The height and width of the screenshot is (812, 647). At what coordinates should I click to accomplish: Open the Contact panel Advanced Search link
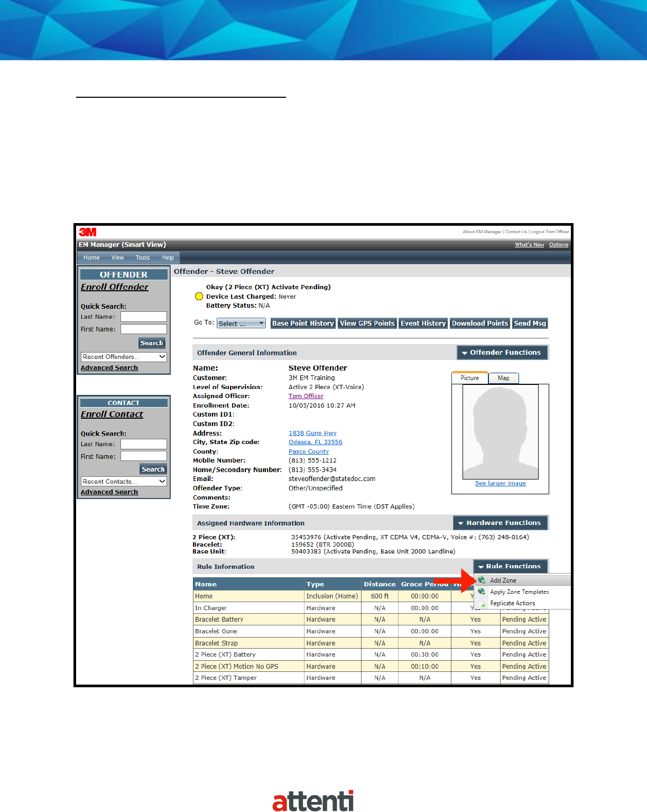[109, 492]
